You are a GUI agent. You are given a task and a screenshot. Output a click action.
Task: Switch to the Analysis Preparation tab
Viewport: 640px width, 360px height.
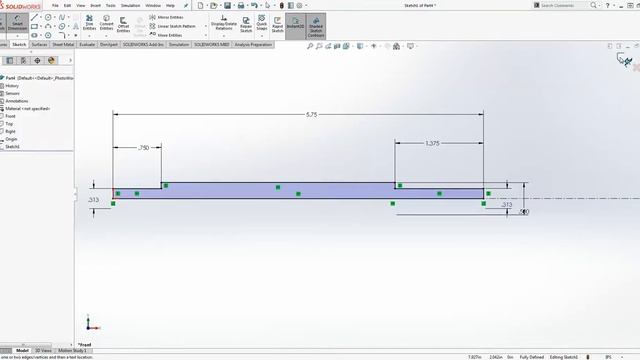pyautogui.click(x=253, y=44)
